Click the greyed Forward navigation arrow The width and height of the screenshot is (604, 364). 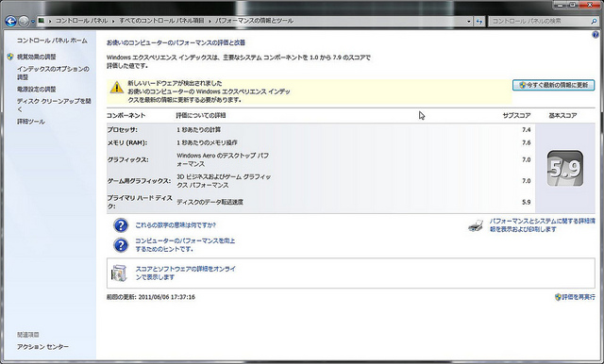point(24,21)
